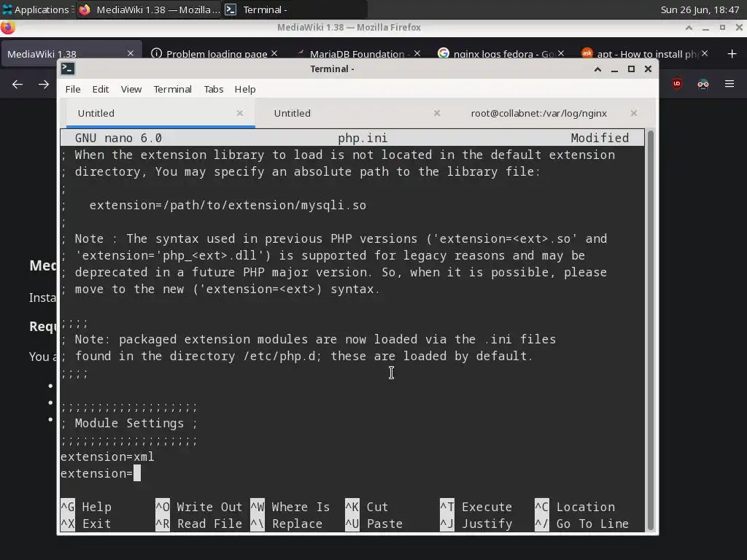This screenshot has height=560, width=747.
Task: Go back in Firefox
Action: pos(18,85)
